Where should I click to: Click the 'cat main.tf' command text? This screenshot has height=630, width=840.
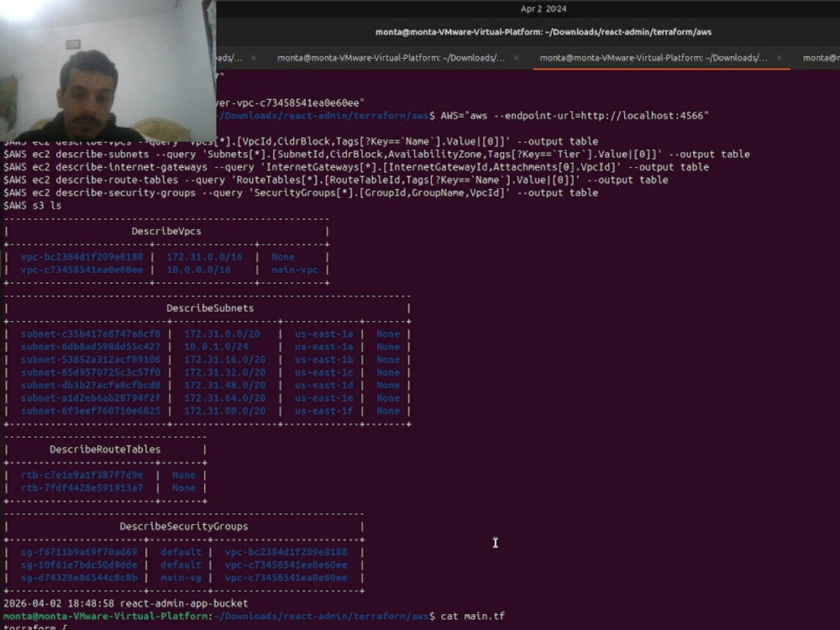click(472, 617)
